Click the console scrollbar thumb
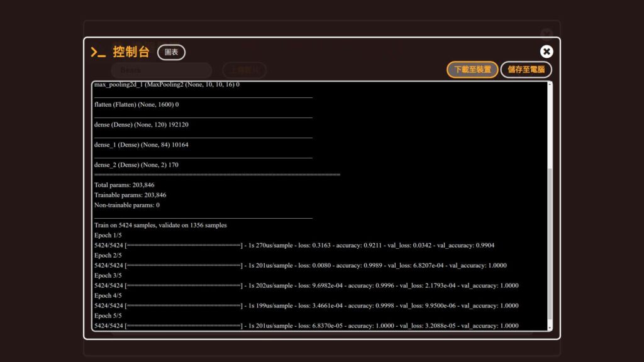 pos(550,245)
